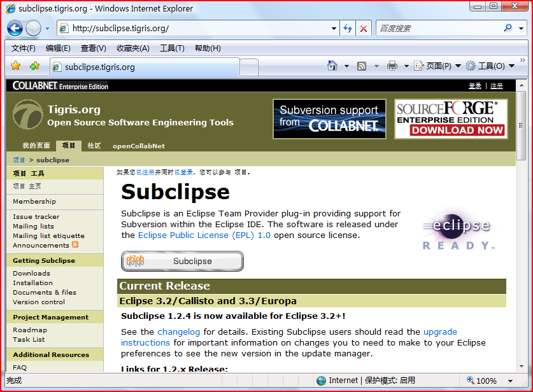Image resolution: width=533 pixels, height=392 pixels.
Task: Click the Tigris.org logo icon
Action: (28, 115)
